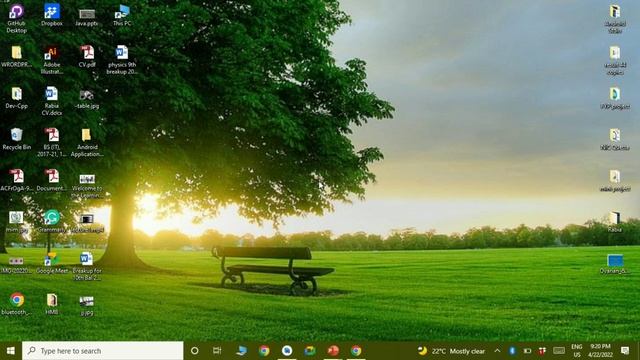The width and height of the screenshot is (640, 360).
Task: Launch the Adobe Illustrator shortcut
Action: [52, 60]
